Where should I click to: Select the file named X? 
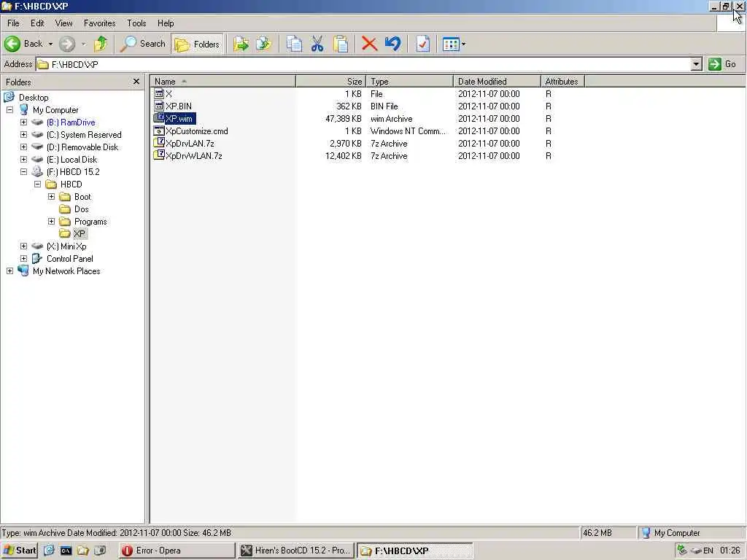click(169, 94)
